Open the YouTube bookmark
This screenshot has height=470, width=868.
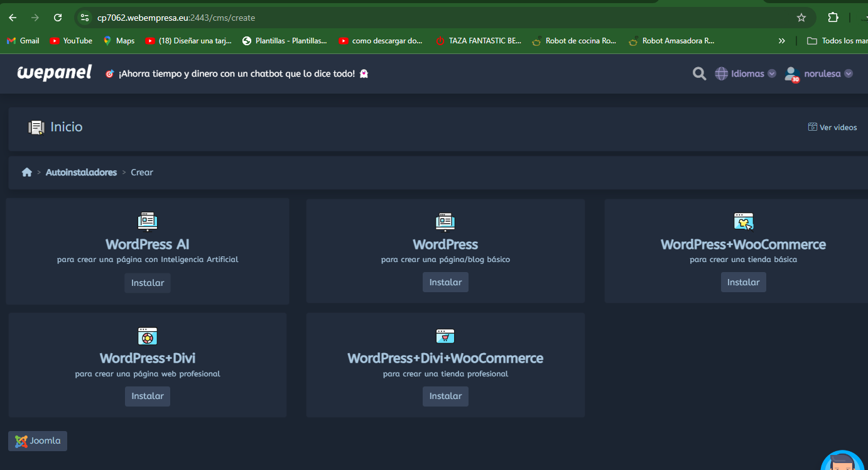coord(71,41)
